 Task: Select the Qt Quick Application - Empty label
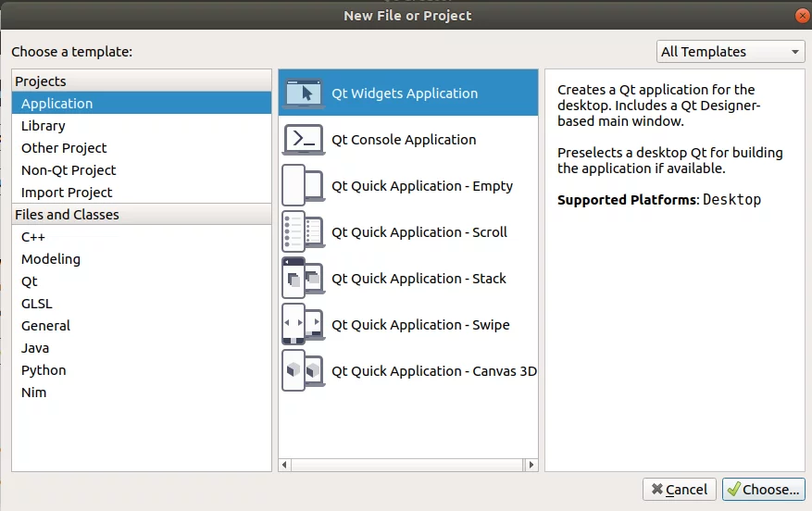[x=422, y=186]
